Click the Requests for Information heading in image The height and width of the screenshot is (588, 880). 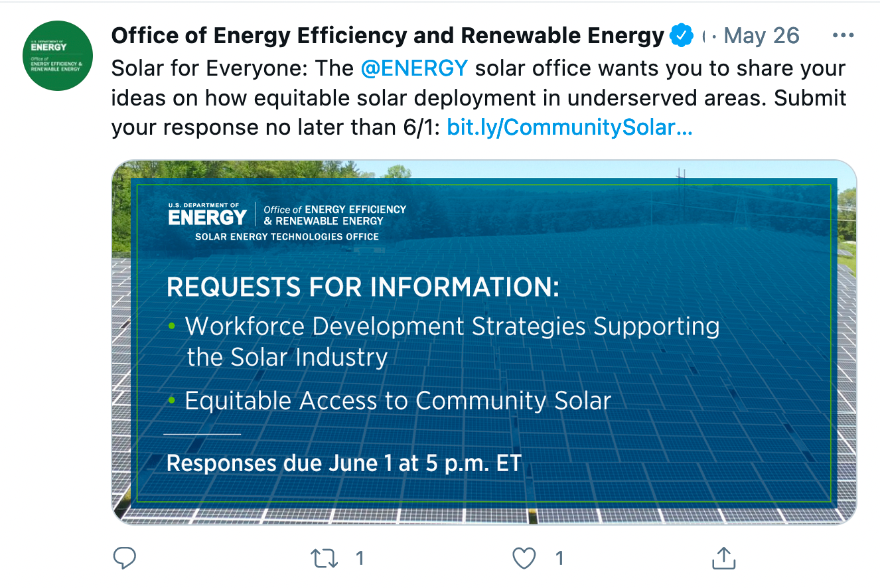[x=363, y=287]
